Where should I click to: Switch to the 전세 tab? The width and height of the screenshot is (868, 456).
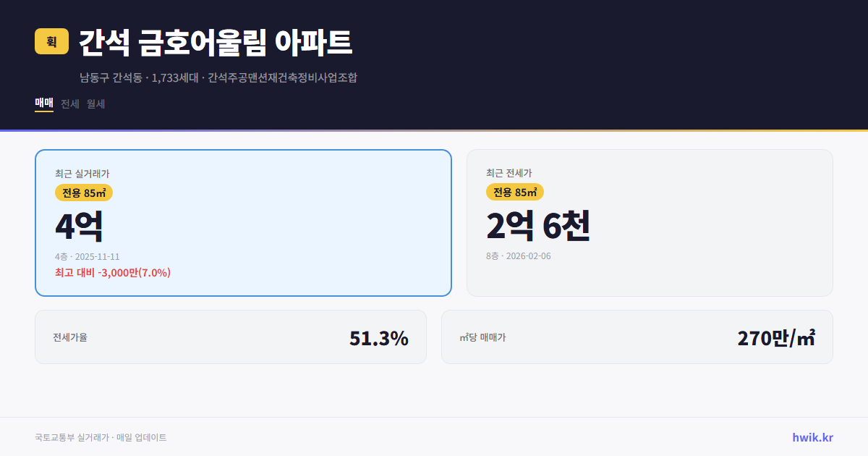click(x=69, y=104)
